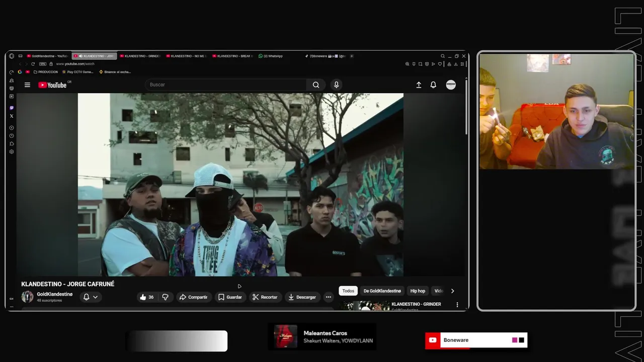Click the zoom magnifier icon in the address bar

(408, 64)
